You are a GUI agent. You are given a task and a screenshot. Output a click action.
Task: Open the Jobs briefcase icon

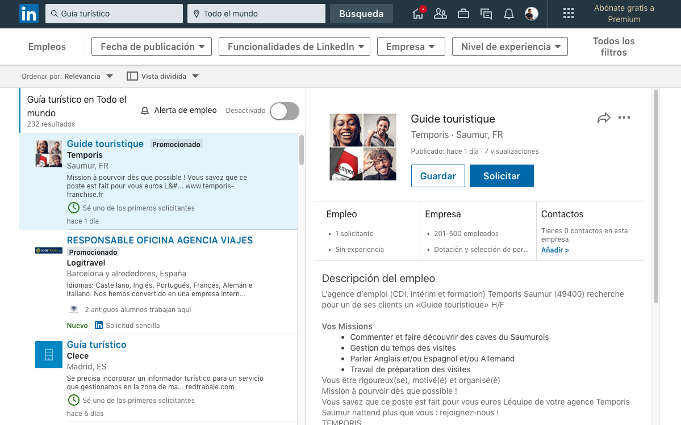[463, 14]
